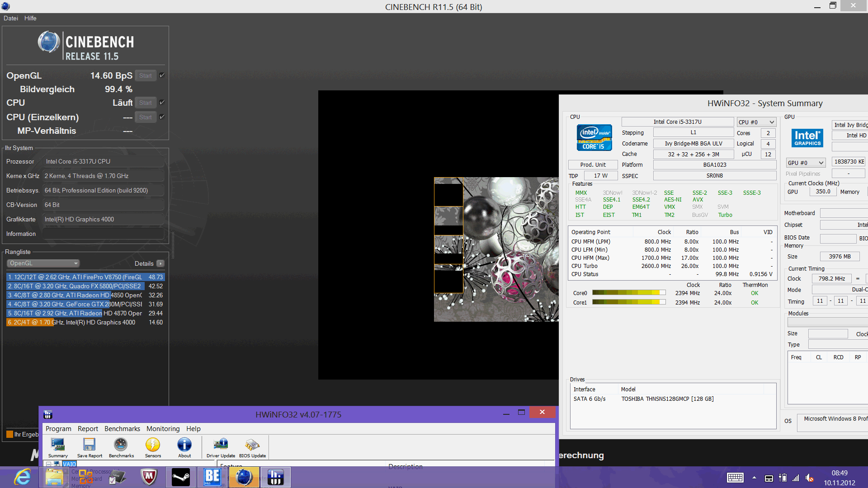Toggle the CPU test checkbox
Screen dimensions: 868x488
click(x=162, y=103)
